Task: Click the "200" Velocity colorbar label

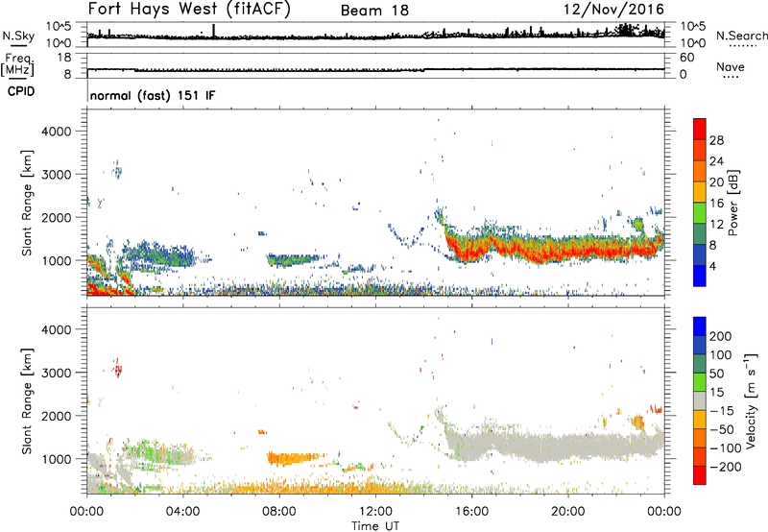Action: click(721, 336)
